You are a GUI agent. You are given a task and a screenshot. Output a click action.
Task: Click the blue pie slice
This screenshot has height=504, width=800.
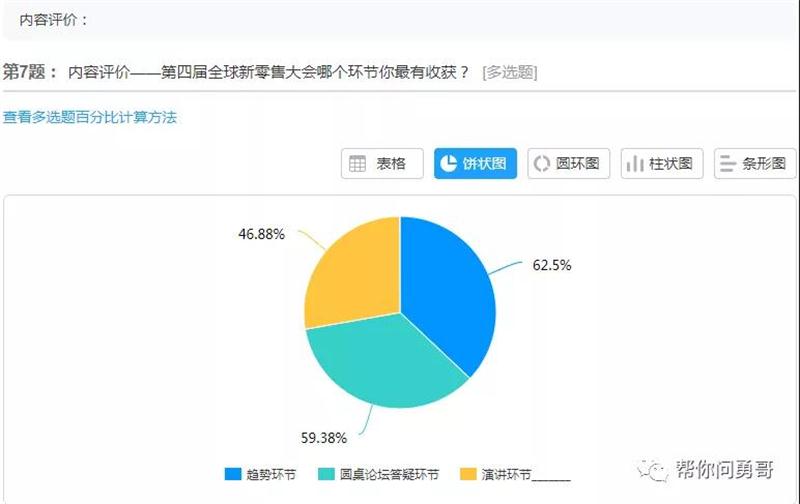coord(450,290)
